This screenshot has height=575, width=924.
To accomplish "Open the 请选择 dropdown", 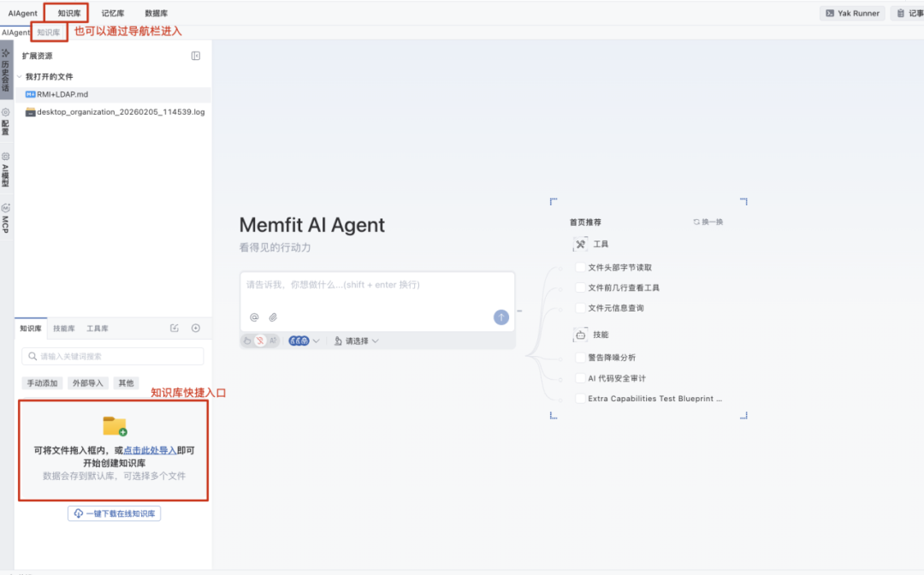I will tap(357, 341).
